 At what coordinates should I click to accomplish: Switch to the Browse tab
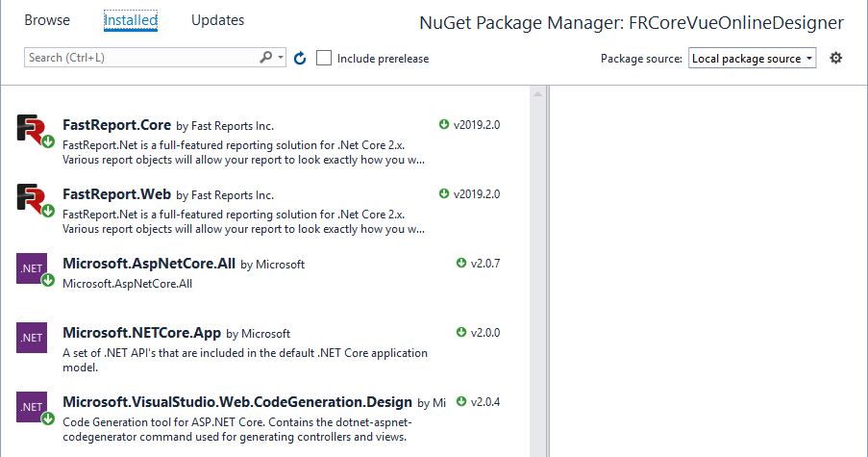47,20
